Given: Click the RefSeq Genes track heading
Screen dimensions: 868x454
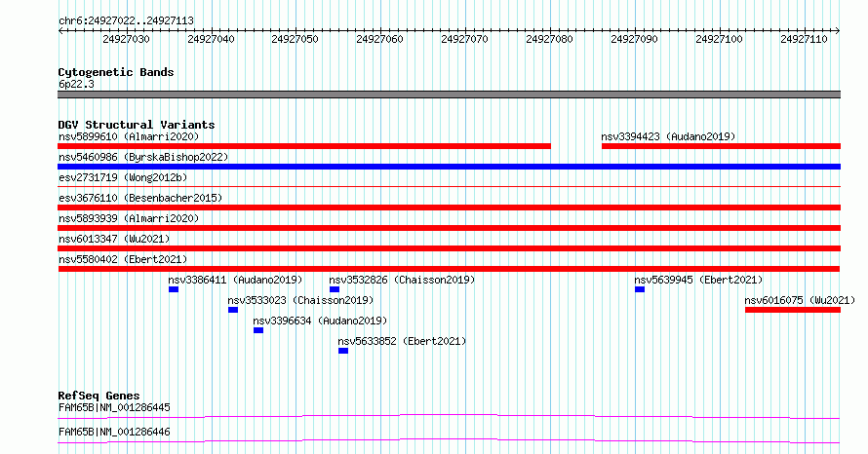Looking at the screenshot, I should coord(99,396).
